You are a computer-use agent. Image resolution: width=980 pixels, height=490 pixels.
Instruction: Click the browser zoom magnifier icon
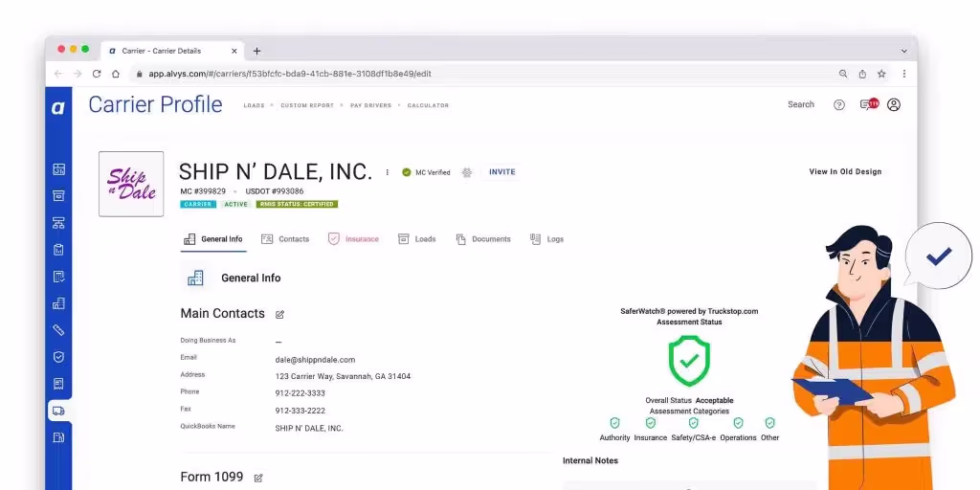click(x=843, y=74)
